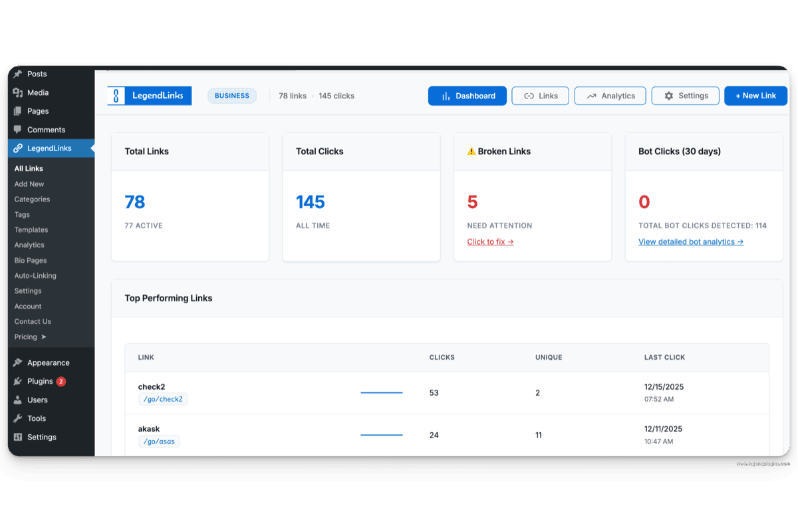Click the 78 total links number
The image size is (798, 532).
[x=135, y=201]
